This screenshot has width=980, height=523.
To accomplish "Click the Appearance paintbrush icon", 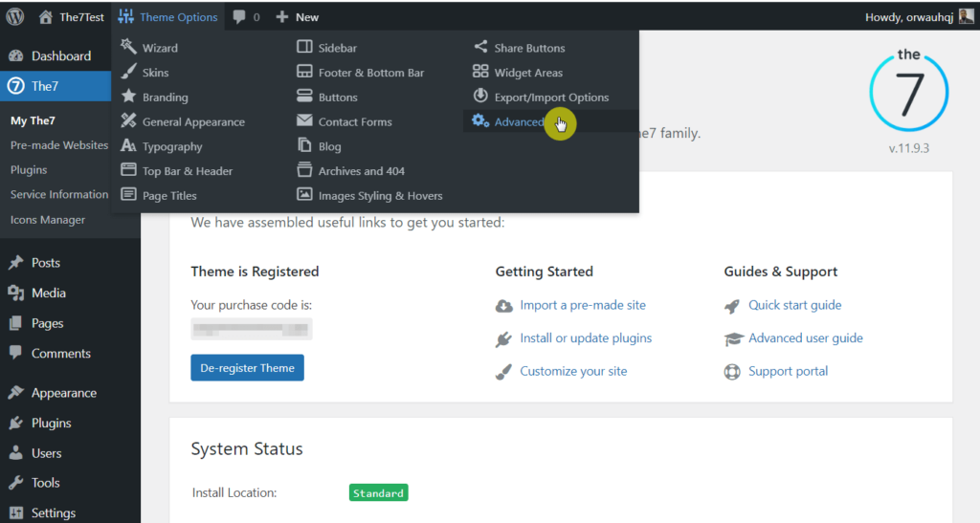I will [x=16, y=393].
